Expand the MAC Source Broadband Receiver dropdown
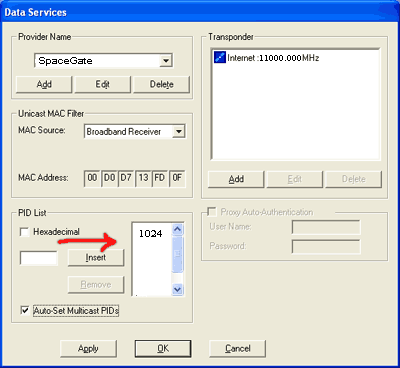Screen dimensions: 400x368 (179, 131)
